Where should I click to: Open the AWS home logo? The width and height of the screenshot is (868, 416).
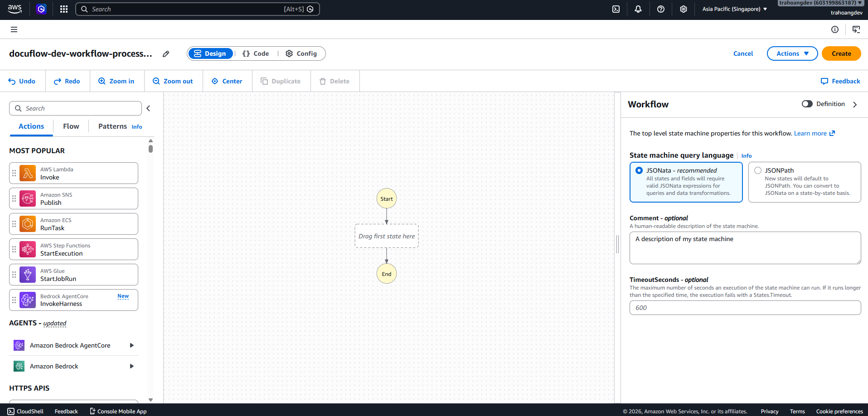coord(15,9)
